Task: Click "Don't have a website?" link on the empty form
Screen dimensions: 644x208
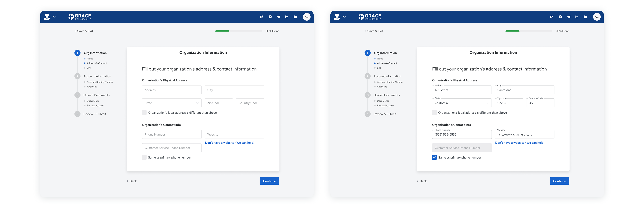Action: tap(229, 143)
